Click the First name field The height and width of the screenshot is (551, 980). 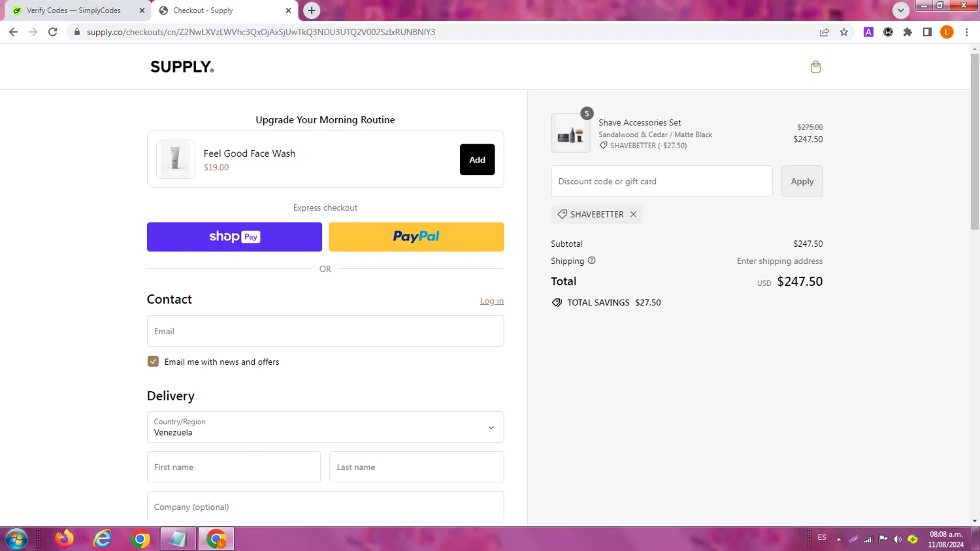point(234,467)
